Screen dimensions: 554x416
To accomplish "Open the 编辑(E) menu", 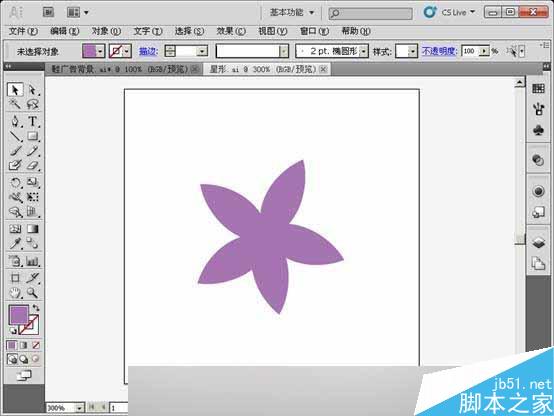I will click(x=64, y=31).
